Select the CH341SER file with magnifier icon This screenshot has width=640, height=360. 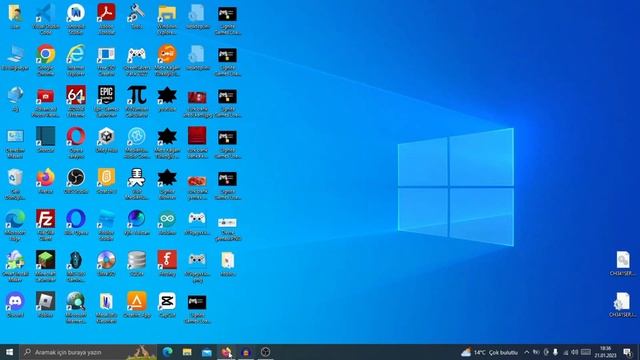pyautogui.click(x=622, y=263)
